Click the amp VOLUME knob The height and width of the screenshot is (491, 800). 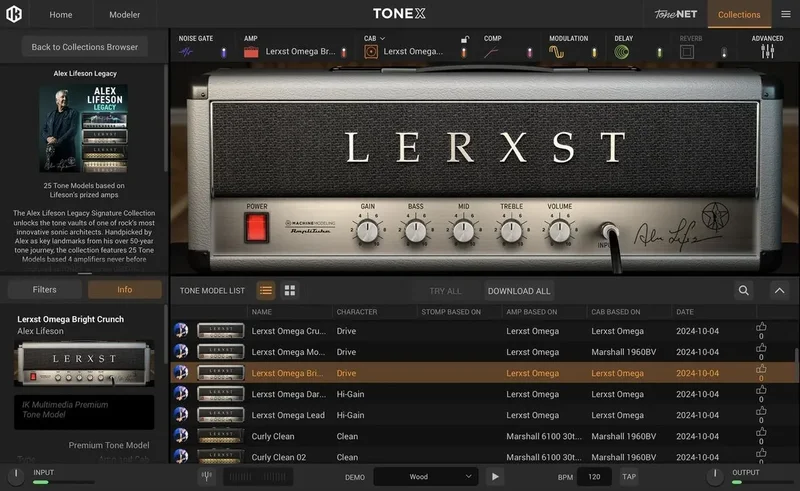coord(559,231)
